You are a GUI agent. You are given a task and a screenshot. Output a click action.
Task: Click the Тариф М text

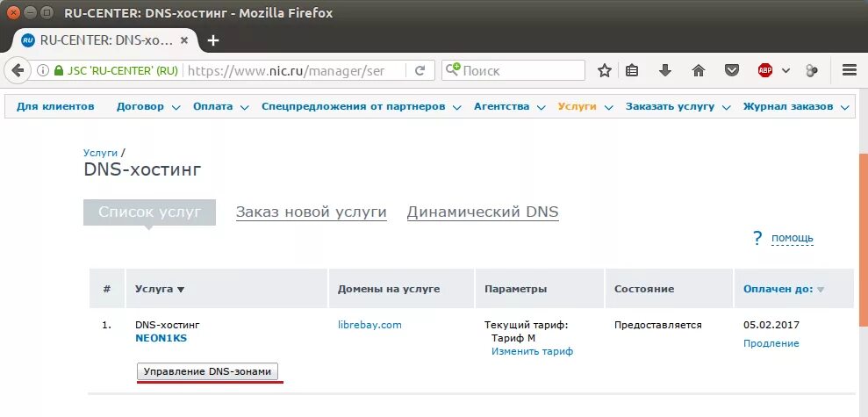[x=513, y=338]
